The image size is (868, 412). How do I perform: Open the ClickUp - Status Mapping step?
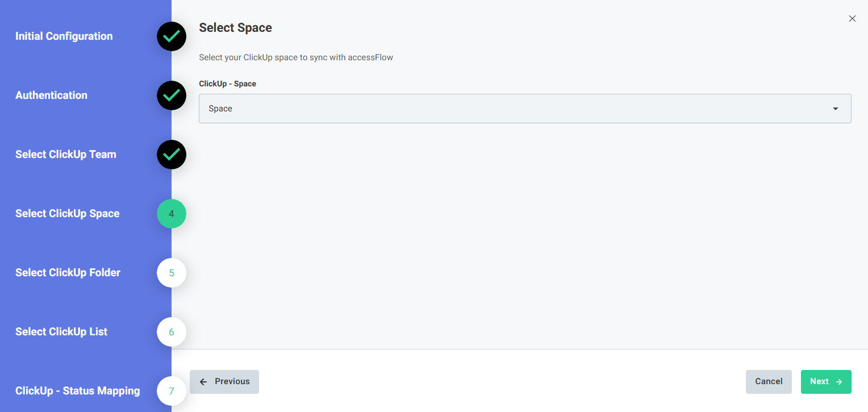tap(78, 391)
